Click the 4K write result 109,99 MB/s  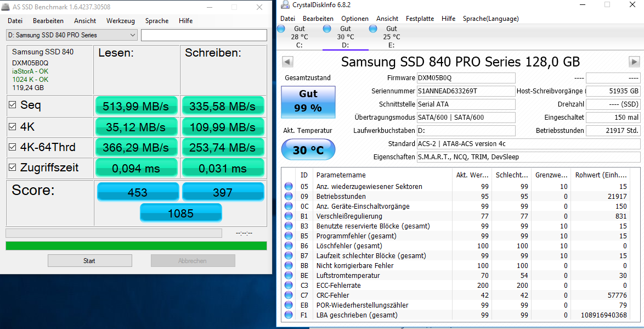pos(223,127)
